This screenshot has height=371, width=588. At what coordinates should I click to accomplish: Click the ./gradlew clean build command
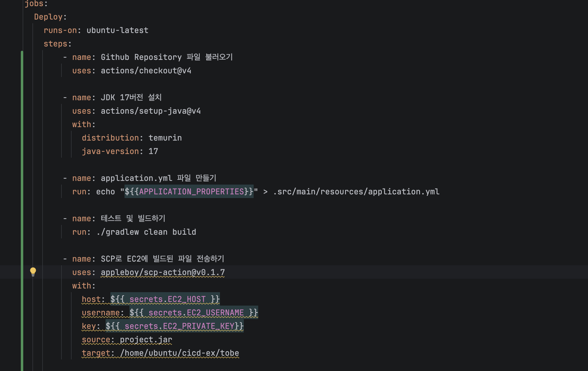(x=146, y=232)
